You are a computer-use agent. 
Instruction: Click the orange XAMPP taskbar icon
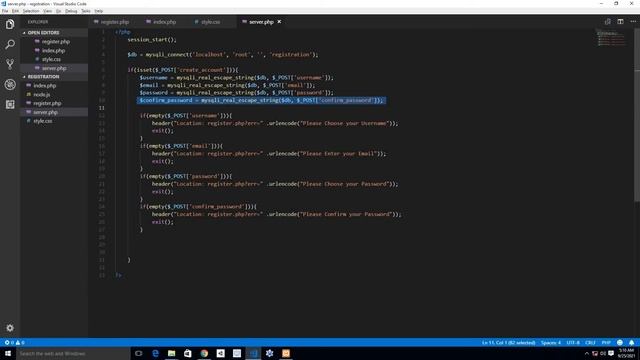point(286,353)
